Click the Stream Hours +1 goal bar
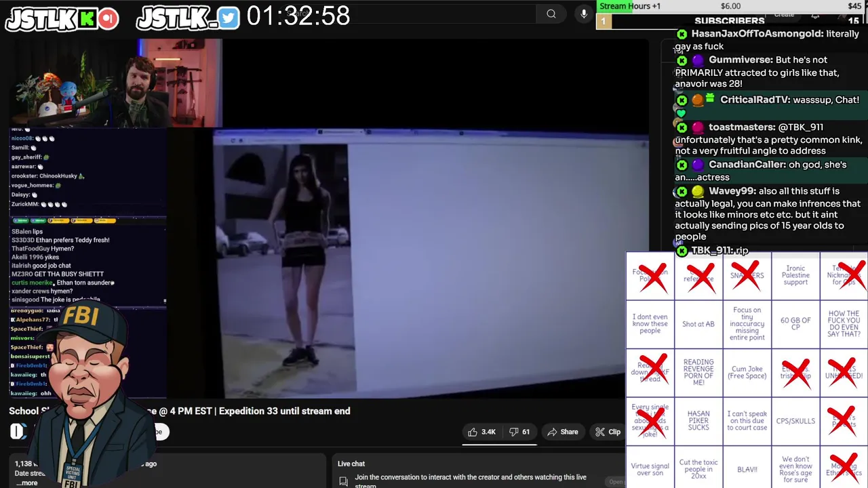 coord(731,6)
